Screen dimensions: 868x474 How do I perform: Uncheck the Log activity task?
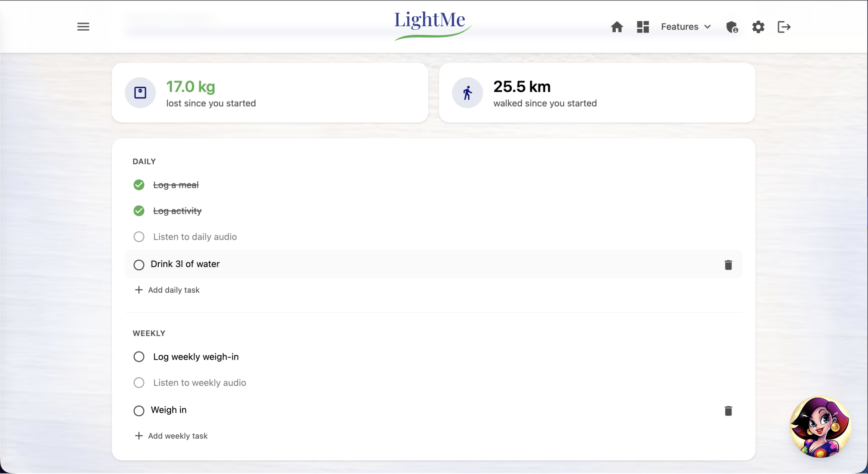point(139,211)
